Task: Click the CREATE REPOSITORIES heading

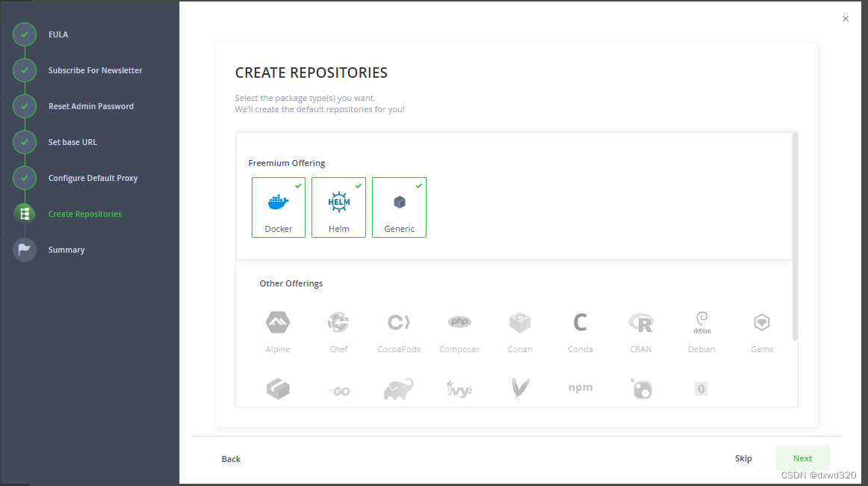Action: pyautogui.click(x=311, y=73)
